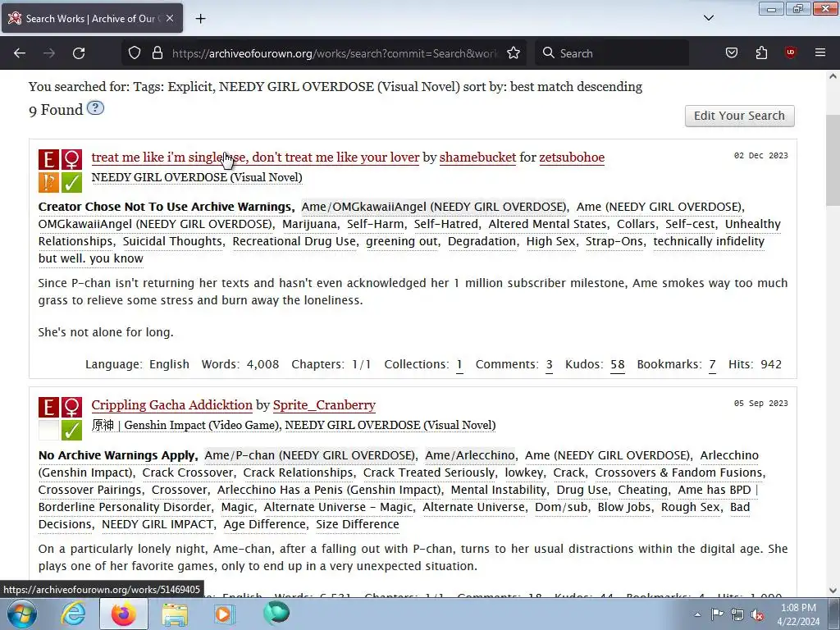Viewport: 840px width, 630px height.
Task: View site security padlock info
Action: coord(157,53)
